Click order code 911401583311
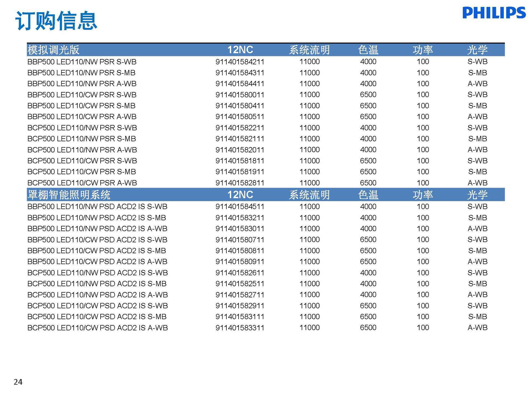The width and height of the screenshot is (532, 399). pos(240,328)
